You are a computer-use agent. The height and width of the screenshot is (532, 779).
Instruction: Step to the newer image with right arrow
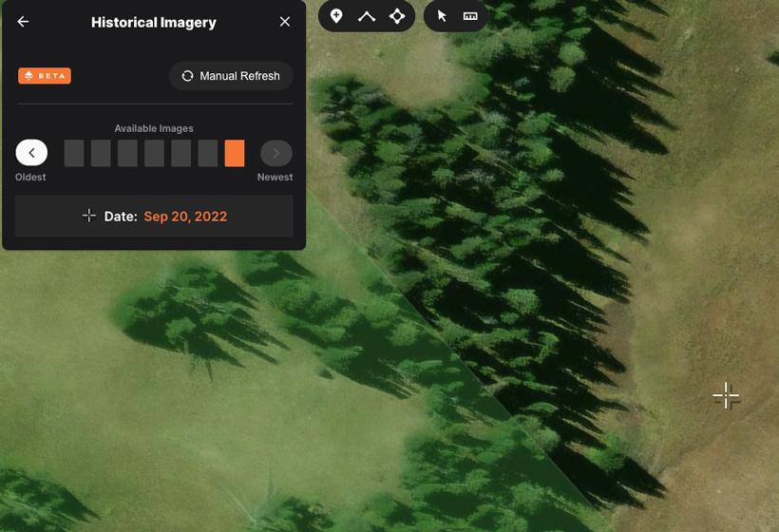[x=276, y=153]
